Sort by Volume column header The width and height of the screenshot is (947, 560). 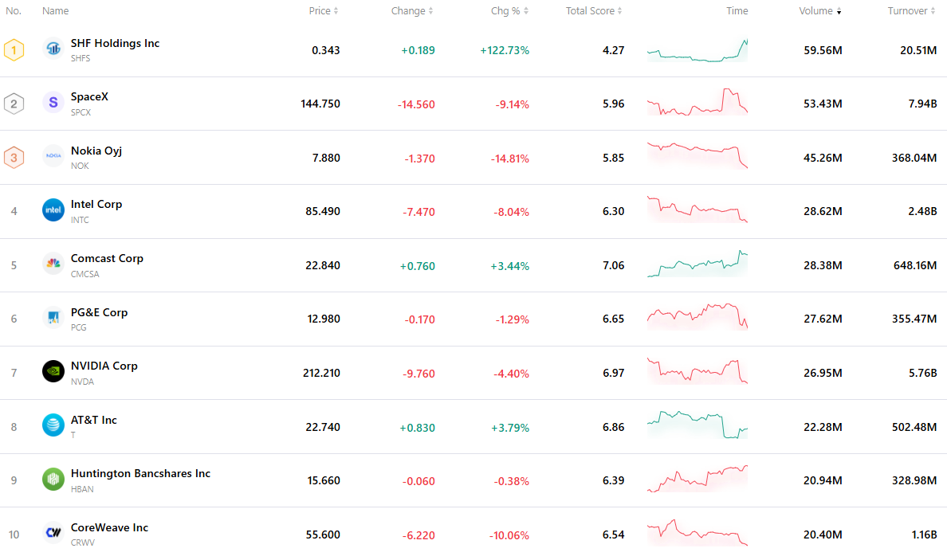(x=819, y=11)
